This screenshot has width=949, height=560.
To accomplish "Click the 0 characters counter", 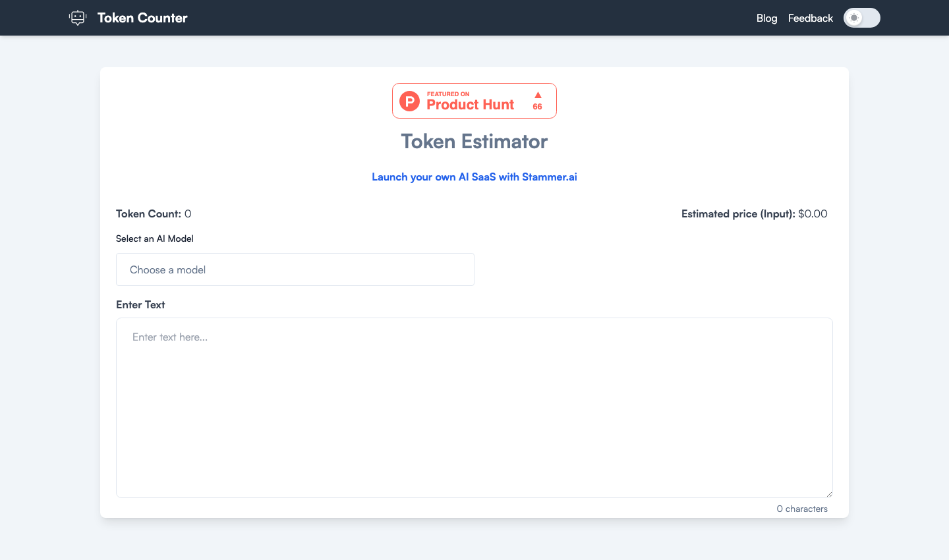I will click(802, 509).
